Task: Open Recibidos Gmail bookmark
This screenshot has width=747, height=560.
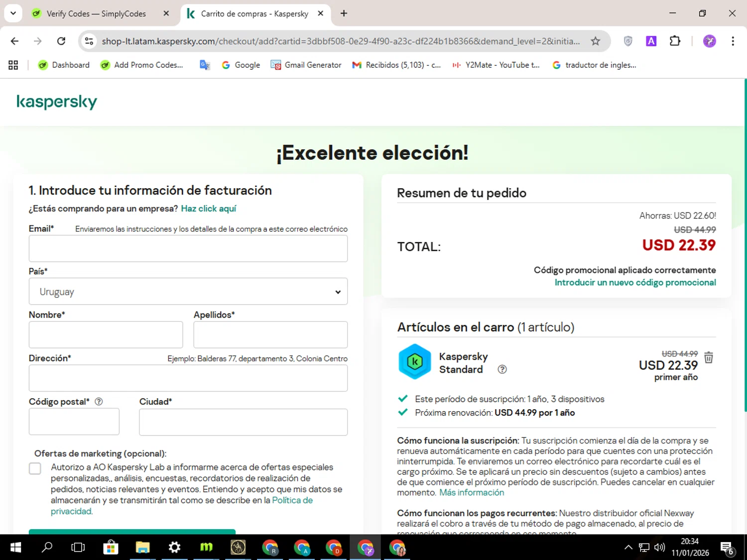Action: tap(396, 65)
